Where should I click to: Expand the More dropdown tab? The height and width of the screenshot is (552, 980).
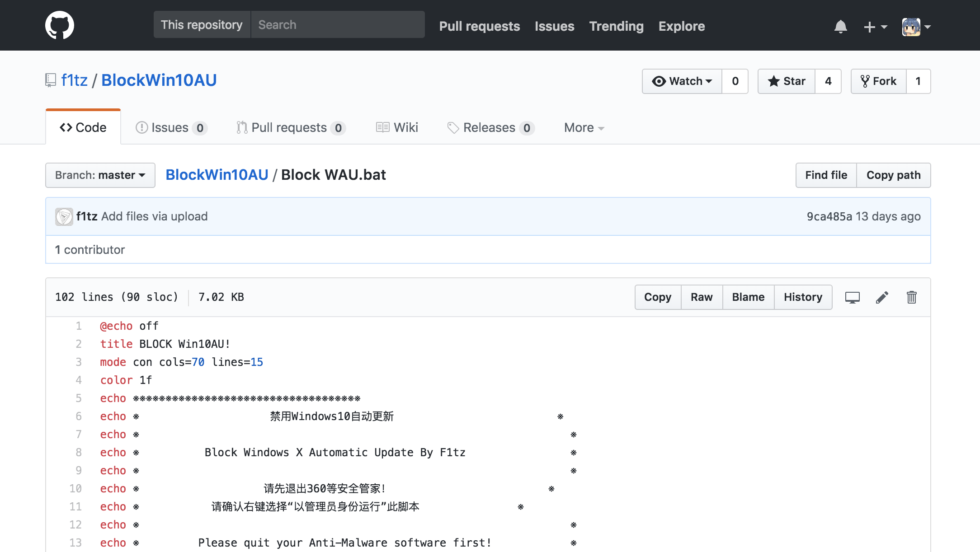point(584,128)
